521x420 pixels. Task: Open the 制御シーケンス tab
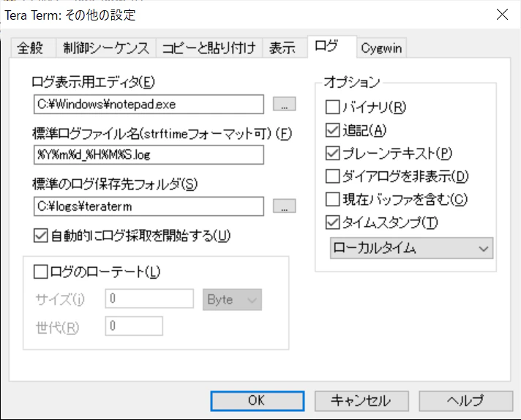[105, 48]
